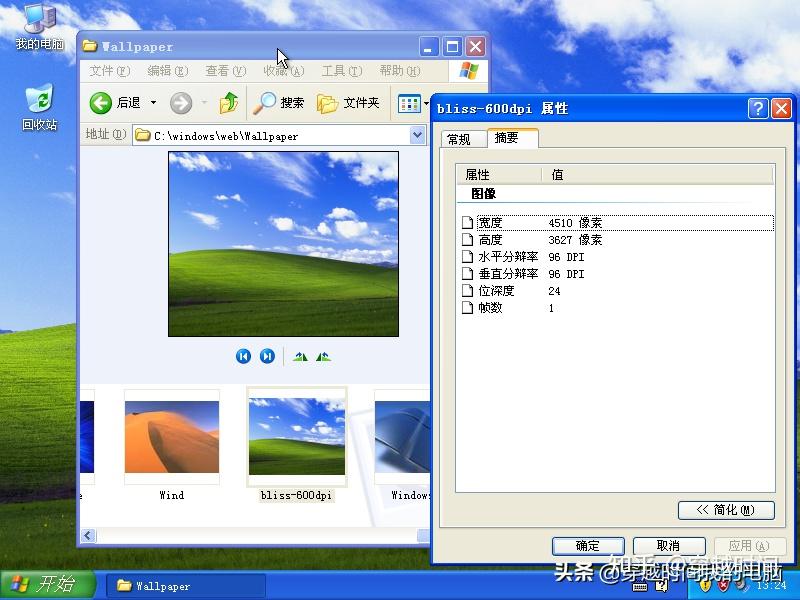This screenshot has height=600, width=800.
Task: Rotate image clockwise
Action: (x=300, y=357)
